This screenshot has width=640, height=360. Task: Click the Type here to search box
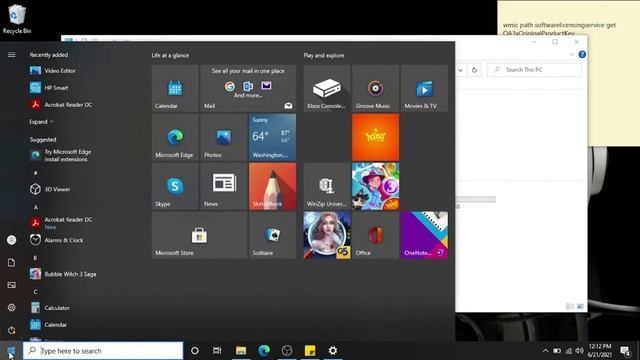click(x=103, y=351)
